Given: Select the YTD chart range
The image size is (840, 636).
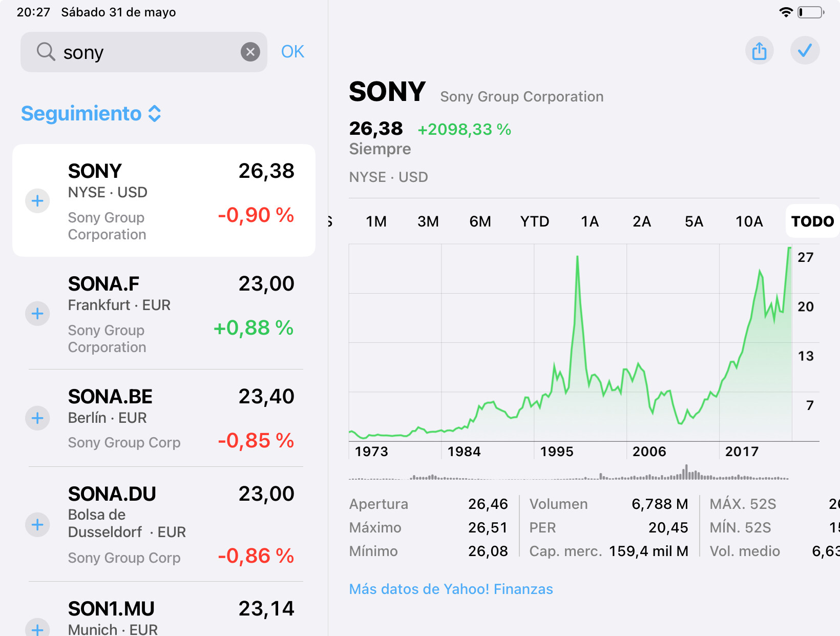Looking at the screenshot, I should click(534, 221).
